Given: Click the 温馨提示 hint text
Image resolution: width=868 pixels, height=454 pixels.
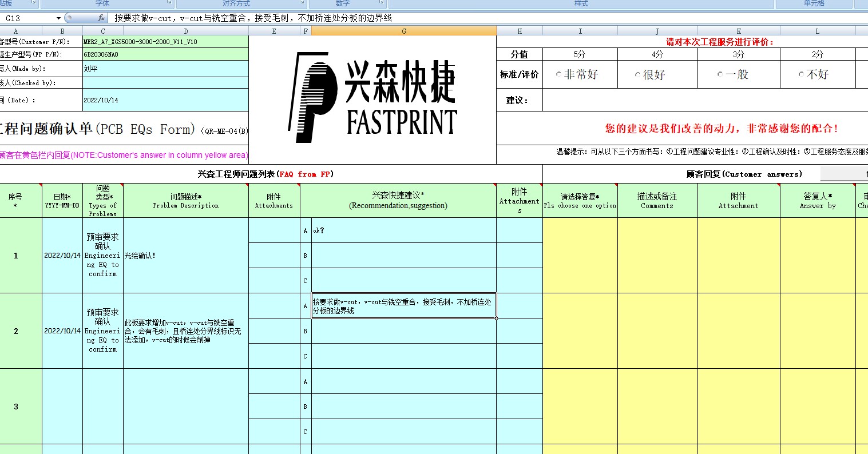Looking at the screenshot, I should click(712, 152).
